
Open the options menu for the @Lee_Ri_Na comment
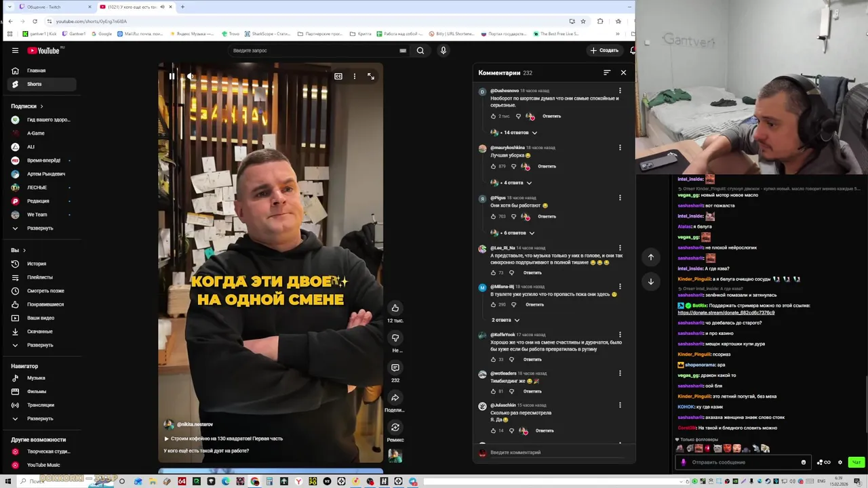pos(620,248)
